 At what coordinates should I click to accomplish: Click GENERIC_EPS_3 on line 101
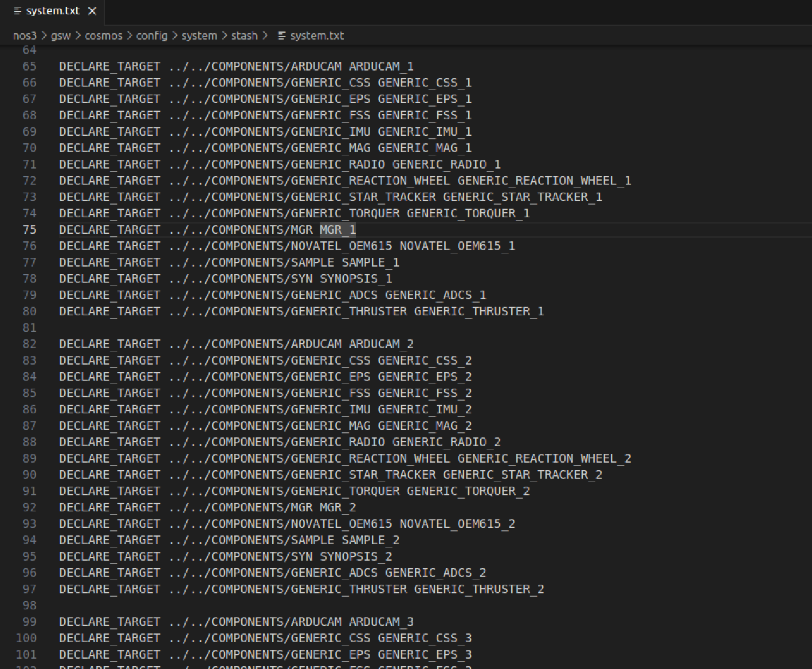pyautogui.click(x=425, y=655)
